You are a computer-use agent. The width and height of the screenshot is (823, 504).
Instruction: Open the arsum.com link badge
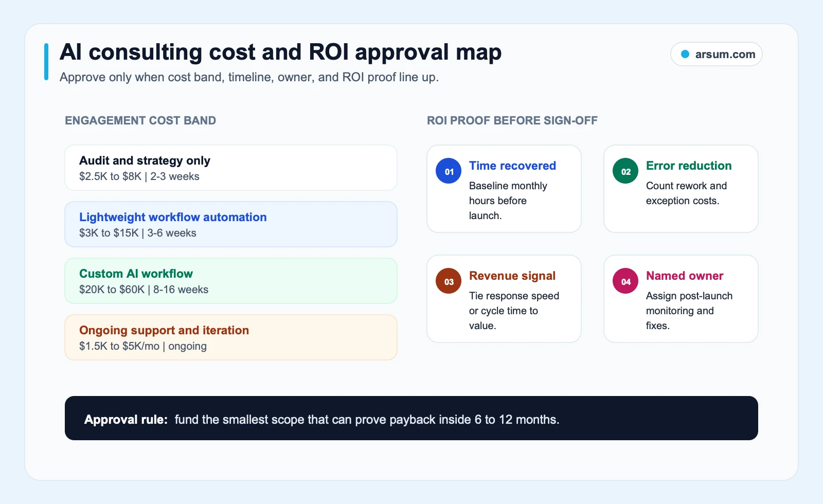[x=717, y=54]
